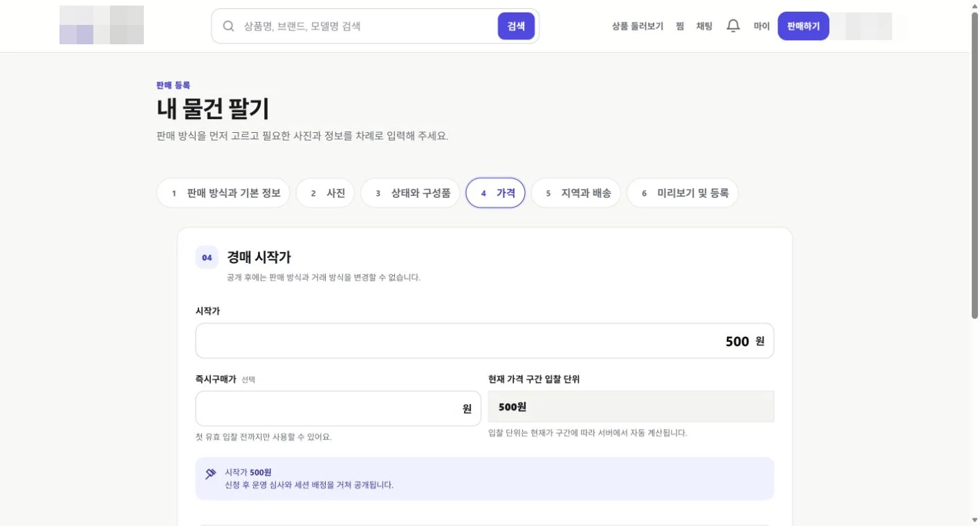980x526 pixels.
Task: Open notifications bell icon
Action: click(733, 26)
